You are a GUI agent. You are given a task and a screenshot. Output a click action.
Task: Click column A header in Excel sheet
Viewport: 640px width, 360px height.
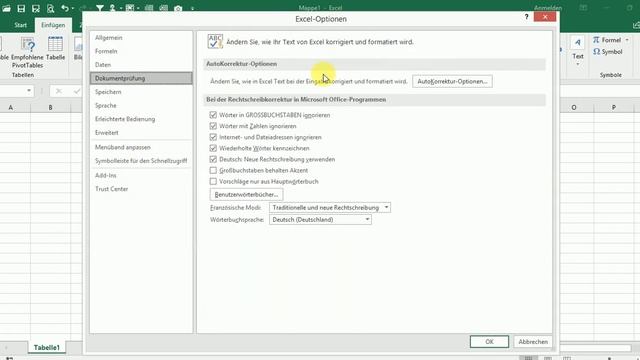tap(11, 107)
